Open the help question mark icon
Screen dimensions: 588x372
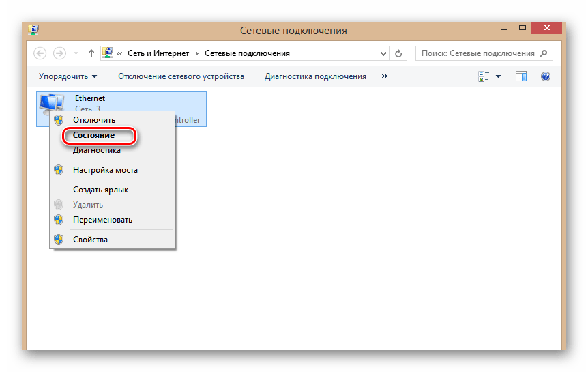point(545,76)
